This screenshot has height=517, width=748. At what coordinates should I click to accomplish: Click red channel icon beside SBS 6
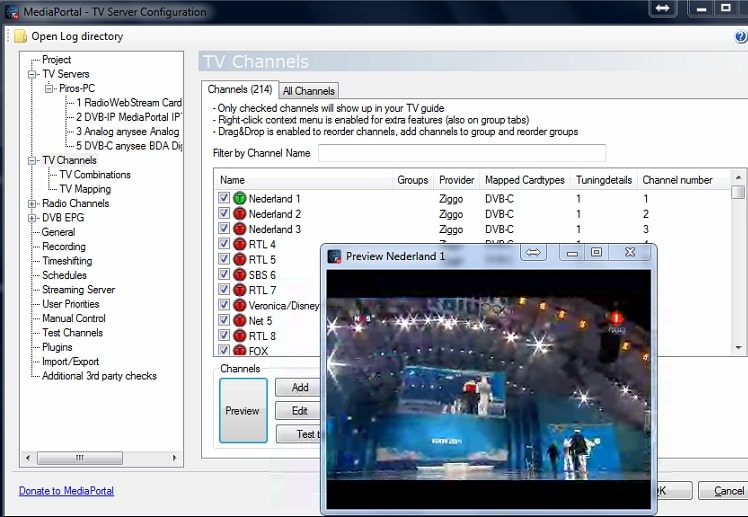[239, 275]
